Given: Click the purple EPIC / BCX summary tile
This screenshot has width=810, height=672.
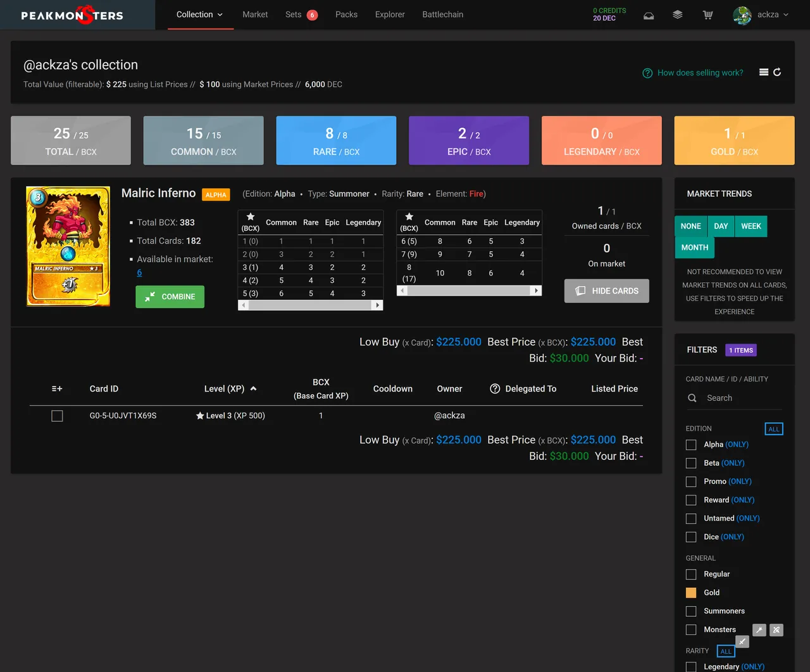Looking at the screenshot, I should (x=469, y=140).
